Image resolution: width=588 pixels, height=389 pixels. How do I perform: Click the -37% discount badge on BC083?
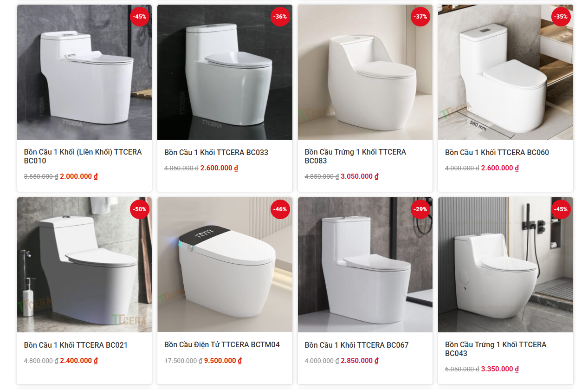tap(420, 17)
